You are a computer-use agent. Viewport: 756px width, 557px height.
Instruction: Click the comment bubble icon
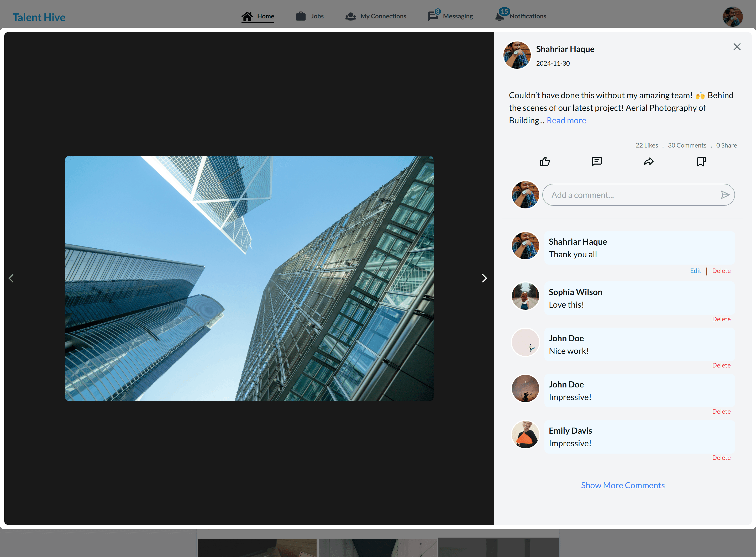[596, 161]
